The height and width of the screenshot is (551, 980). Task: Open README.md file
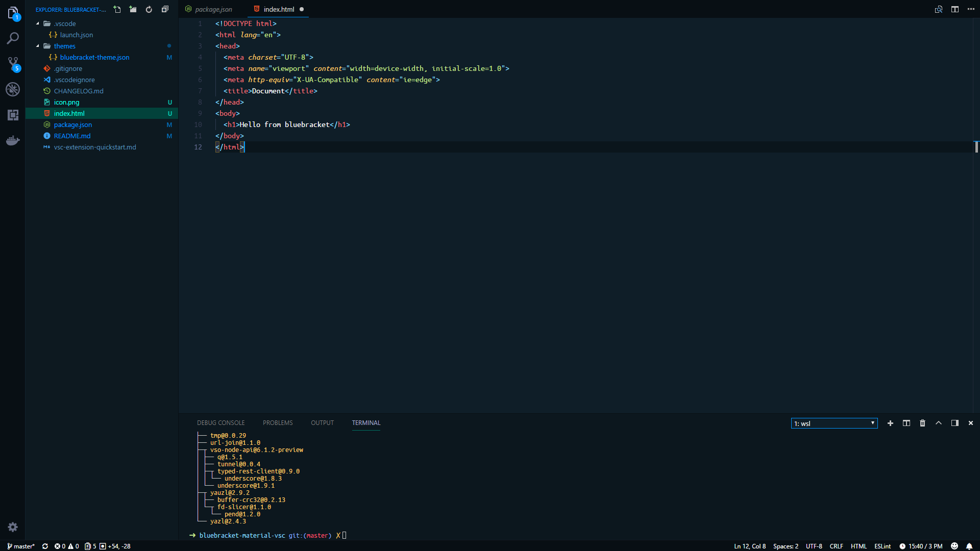pos(102,136)
